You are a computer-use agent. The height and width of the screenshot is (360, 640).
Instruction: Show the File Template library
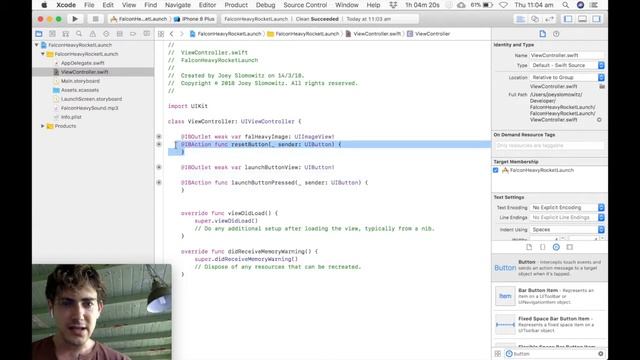[x=529, y=247]
